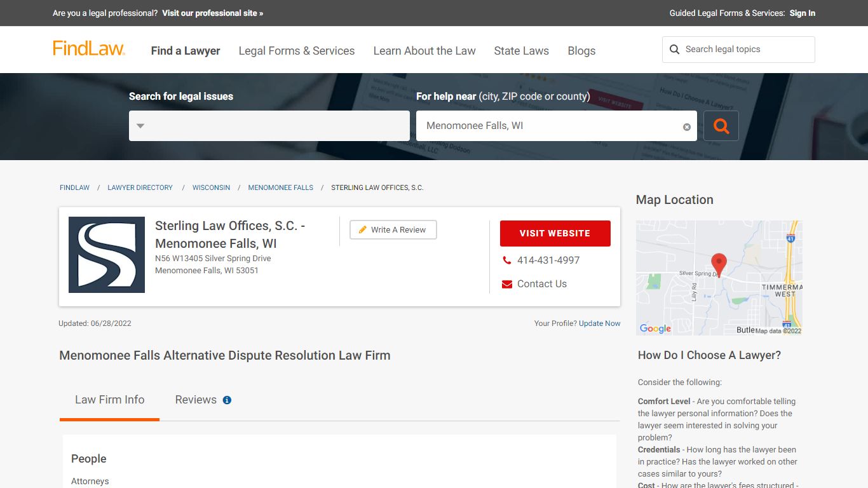Click the Sterling Law Offices logo image

pos(107,255)
